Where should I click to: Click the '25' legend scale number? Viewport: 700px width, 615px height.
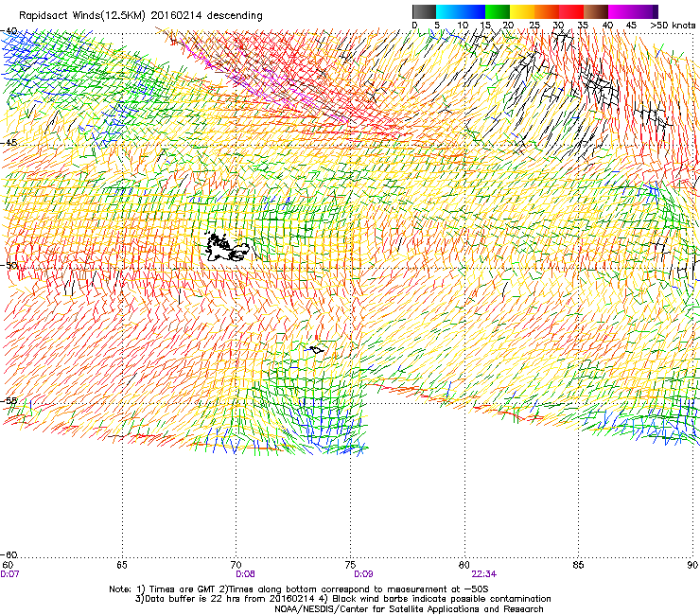tap(534, 26)
